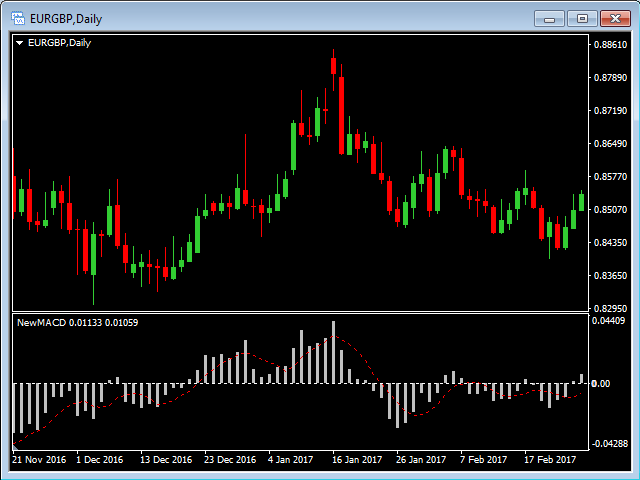Click the red dashed signal line peak

click(x=336, y=337)
